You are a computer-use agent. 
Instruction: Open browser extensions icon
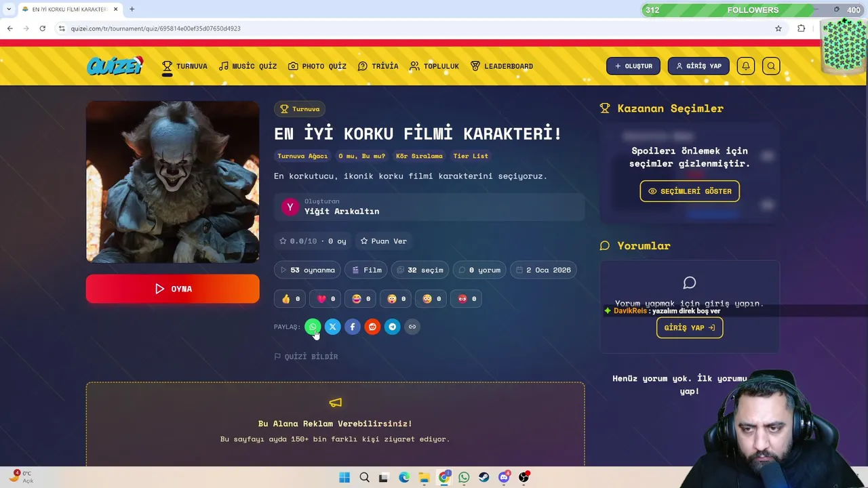click(802, 28)
